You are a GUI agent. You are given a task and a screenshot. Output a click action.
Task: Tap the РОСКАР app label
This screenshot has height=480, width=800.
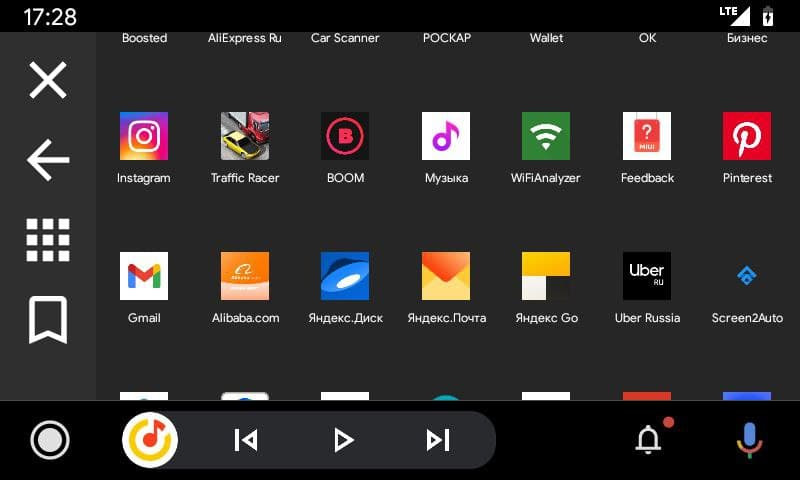tap(447, 38)
